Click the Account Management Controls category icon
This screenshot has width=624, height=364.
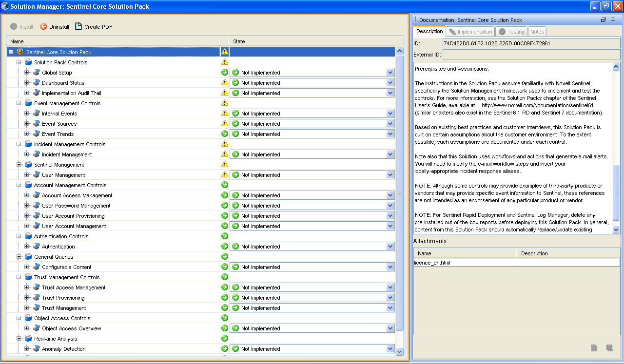click(x=28, y=185)
